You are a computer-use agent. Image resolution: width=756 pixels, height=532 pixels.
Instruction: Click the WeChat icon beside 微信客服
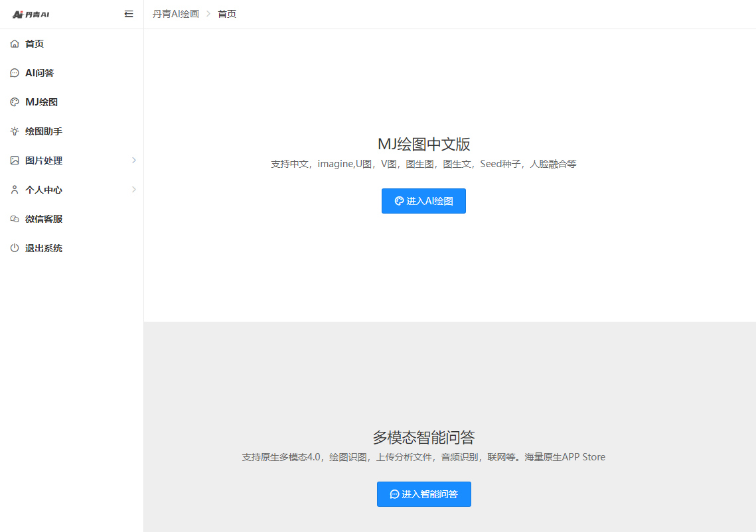[x=15, y=219]
